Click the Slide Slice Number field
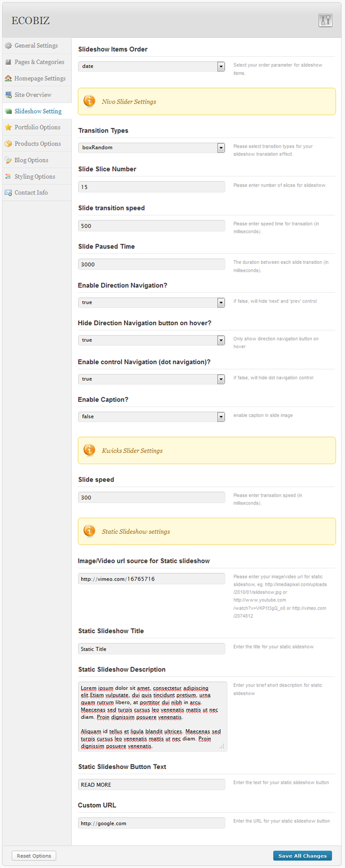This screenshot has height=868, width=345. [x=151, y=187]
